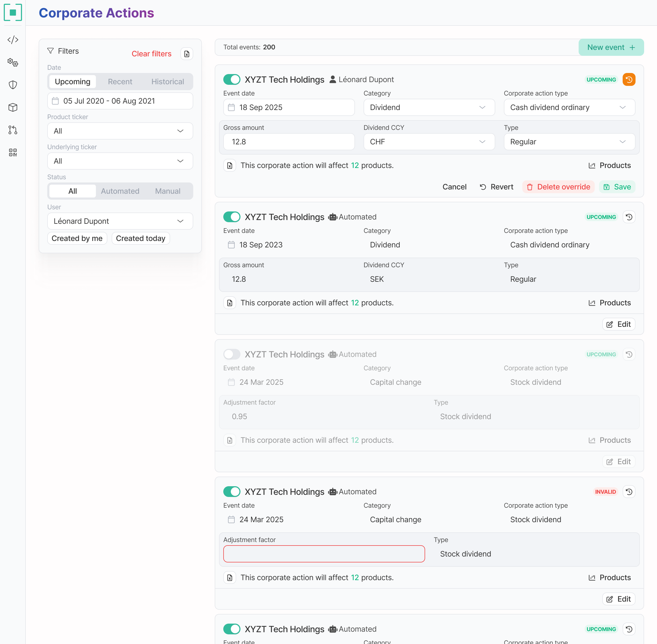Open the User dropdown showing Léonard Dupont
Viewport: 657px width, 644px height.
point(120,221)
